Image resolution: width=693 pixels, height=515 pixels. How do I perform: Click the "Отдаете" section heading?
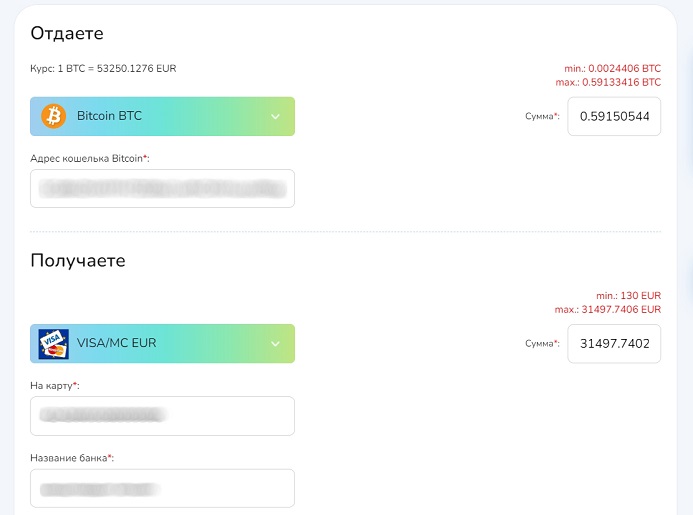pos(67,33)
